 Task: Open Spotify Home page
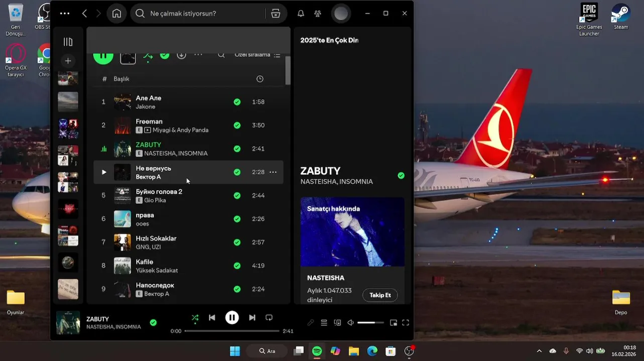[117, 14]
